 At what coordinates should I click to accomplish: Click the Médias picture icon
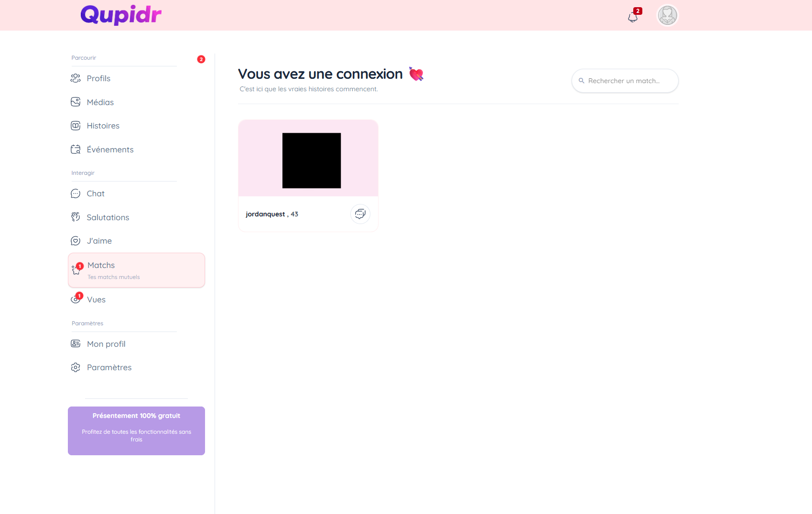click(76, 102)
